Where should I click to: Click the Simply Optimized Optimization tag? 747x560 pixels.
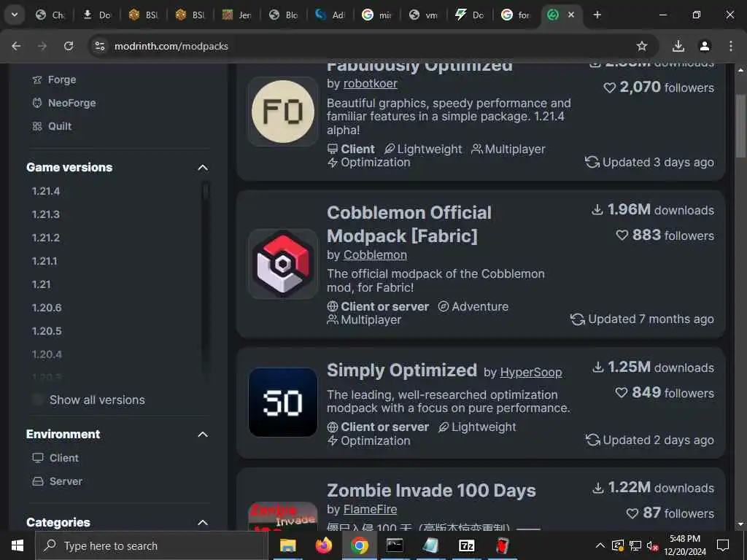[x=369, y=440]
